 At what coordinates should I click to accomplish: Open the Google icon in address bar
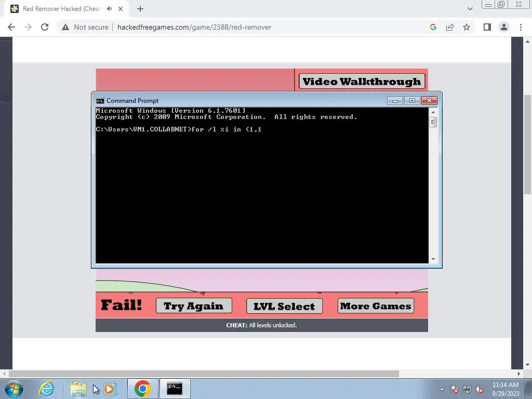click(433, 27)
